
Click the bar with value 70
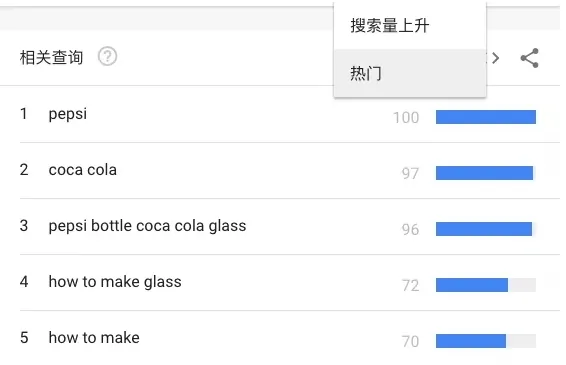click(471, 341)
